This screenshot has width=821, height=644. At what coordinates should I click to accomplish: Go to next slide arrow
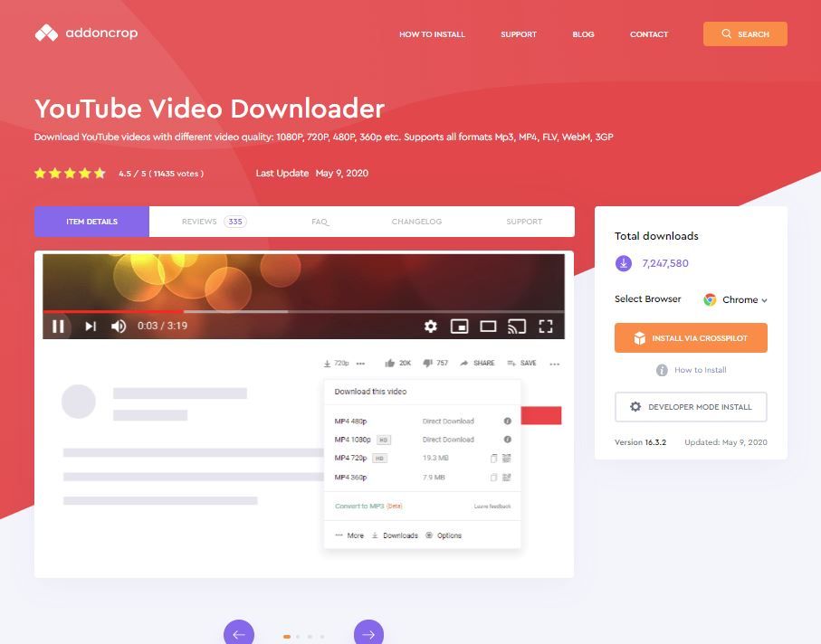coord(368,634)
